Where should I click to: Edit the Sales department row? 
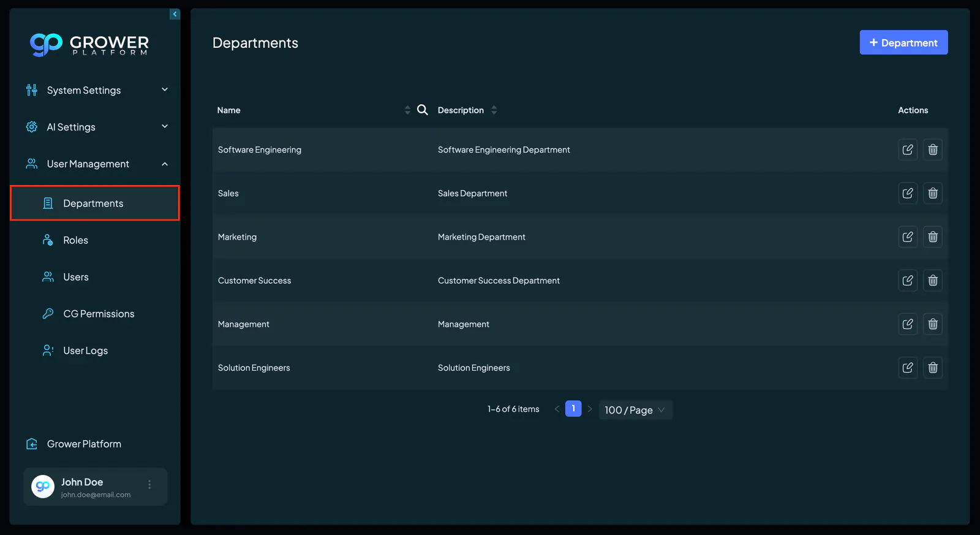tap(908, 193)
